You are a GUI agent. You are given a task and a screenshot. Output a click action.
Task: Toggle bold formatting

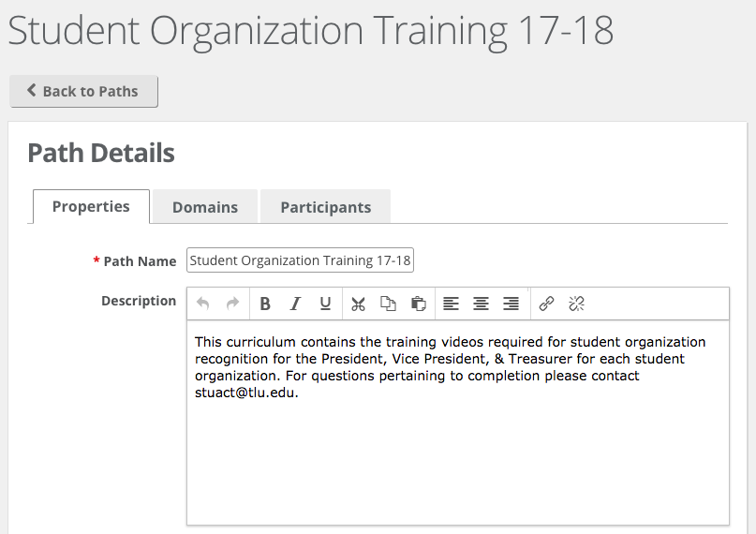pos(265,304)
